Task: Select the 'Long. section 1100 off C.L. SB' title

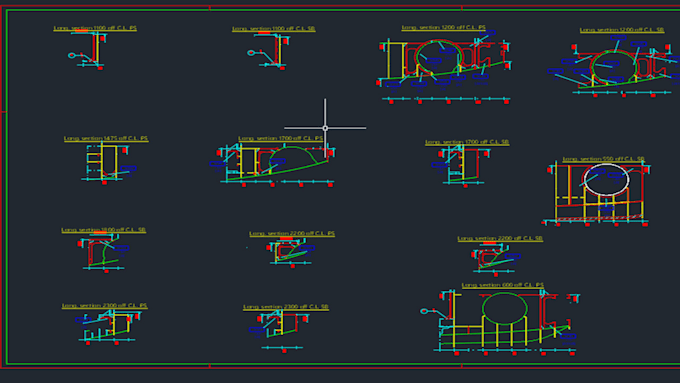Action: 274,29
